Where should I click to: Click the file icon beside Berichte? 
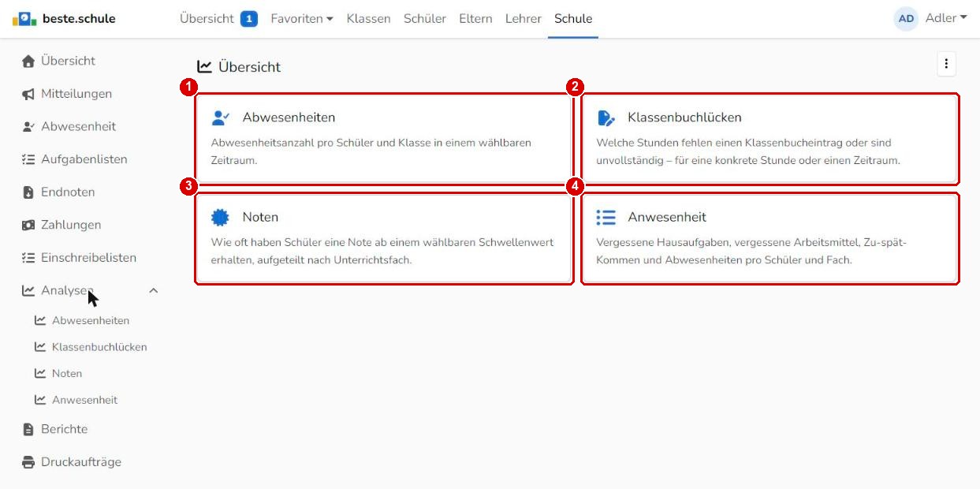pos(28,430)
